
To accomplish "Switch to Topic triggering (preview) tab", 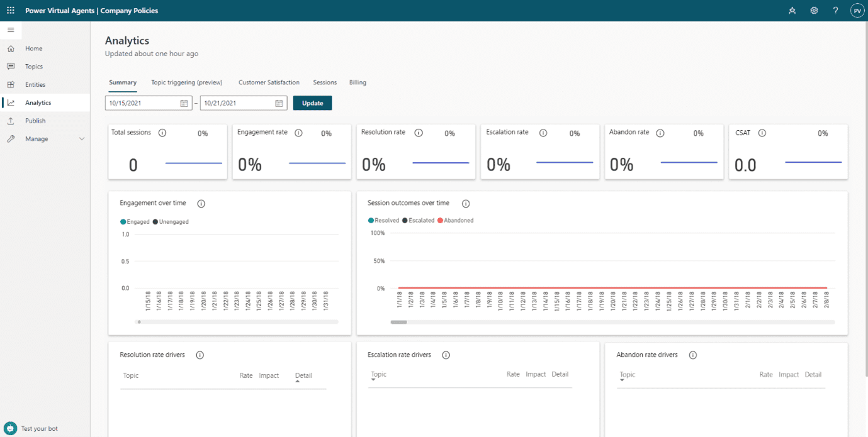I will 187,82.
